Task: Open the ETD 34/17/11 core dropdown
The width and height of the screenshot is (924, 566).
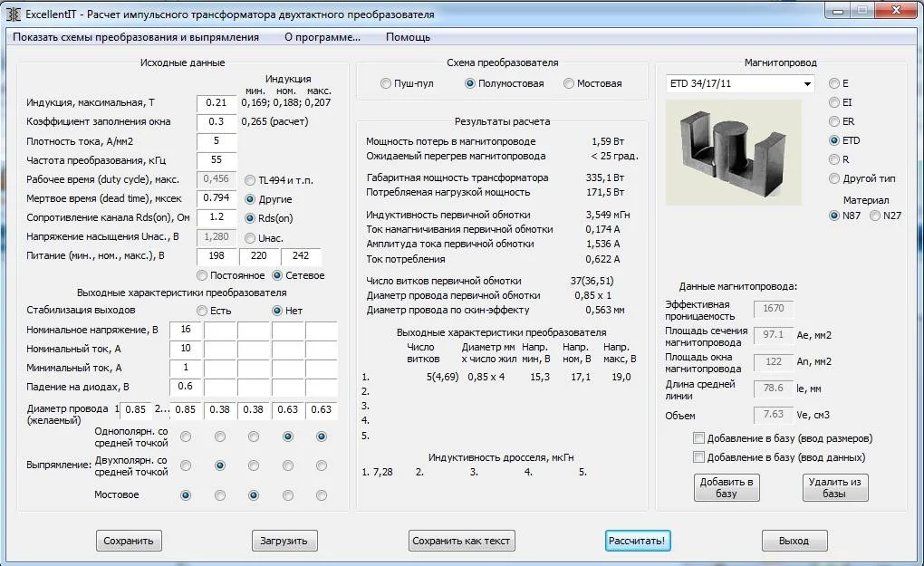Action: coord(806,84)
